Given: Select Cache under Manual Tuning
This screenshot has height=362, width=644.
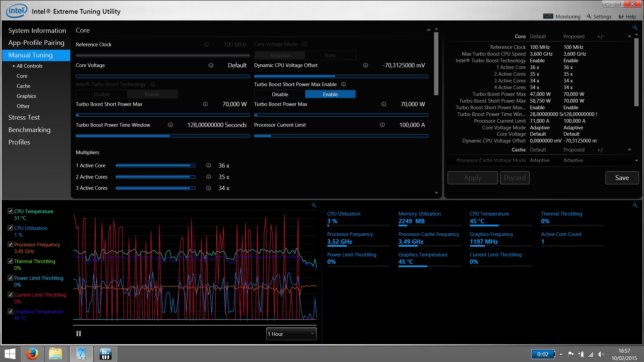Looking at the screenshot, I should [x=23, y=86].
